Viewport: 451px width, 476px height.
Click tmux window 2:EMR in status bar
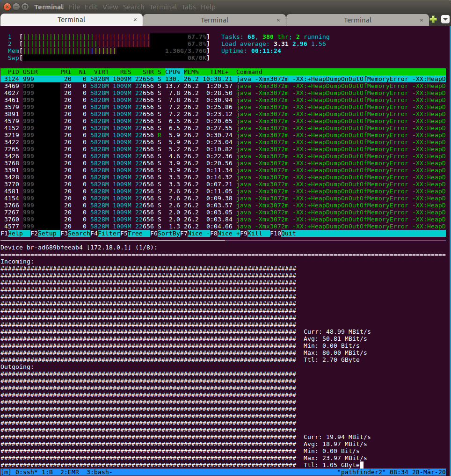[70, 472]
